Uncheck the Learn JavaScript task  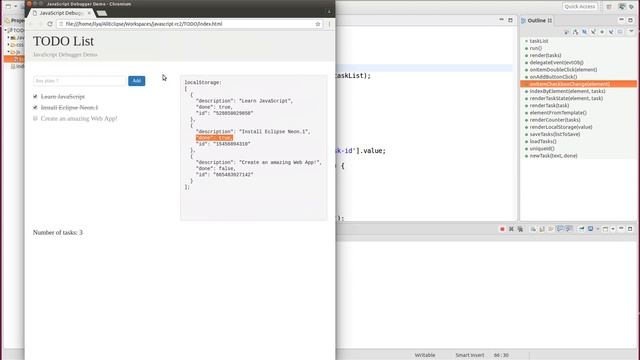coord(35,96)
